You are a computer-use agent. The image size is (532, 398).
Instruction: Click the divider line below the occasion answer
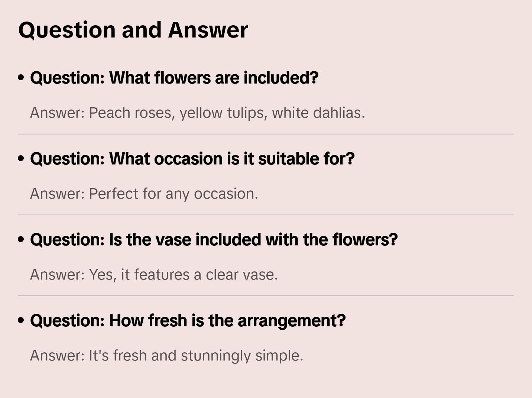pyautogui.click(x=266, y=215)
